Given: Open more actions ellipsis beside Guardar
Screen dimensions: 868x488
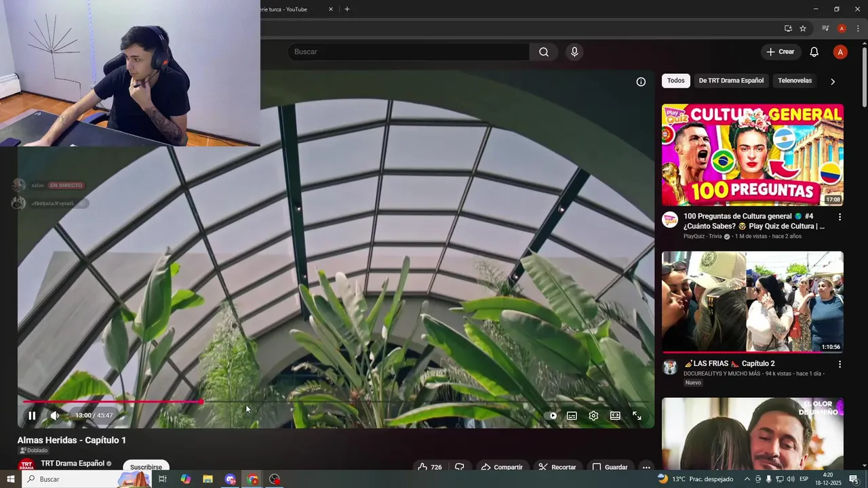Looking at the screenshot, I should point(646,467).
